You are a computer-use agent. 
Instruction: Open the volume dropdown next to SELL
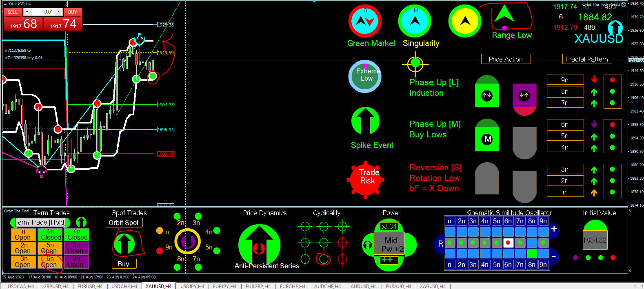[x=27, y=12]
